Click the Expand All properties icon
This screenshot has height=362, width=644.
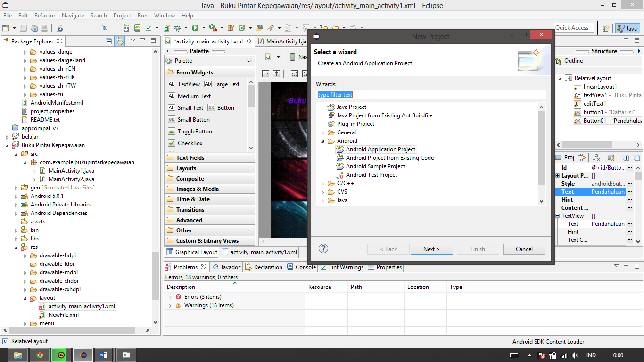(626, 158)
